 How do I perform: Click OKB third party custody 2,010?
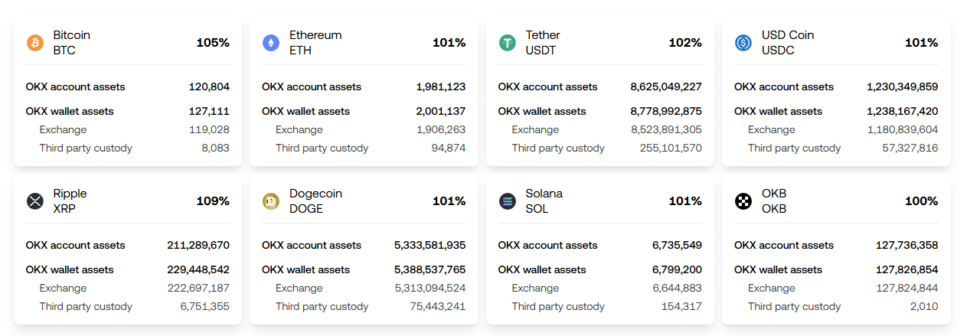(926, 307)
